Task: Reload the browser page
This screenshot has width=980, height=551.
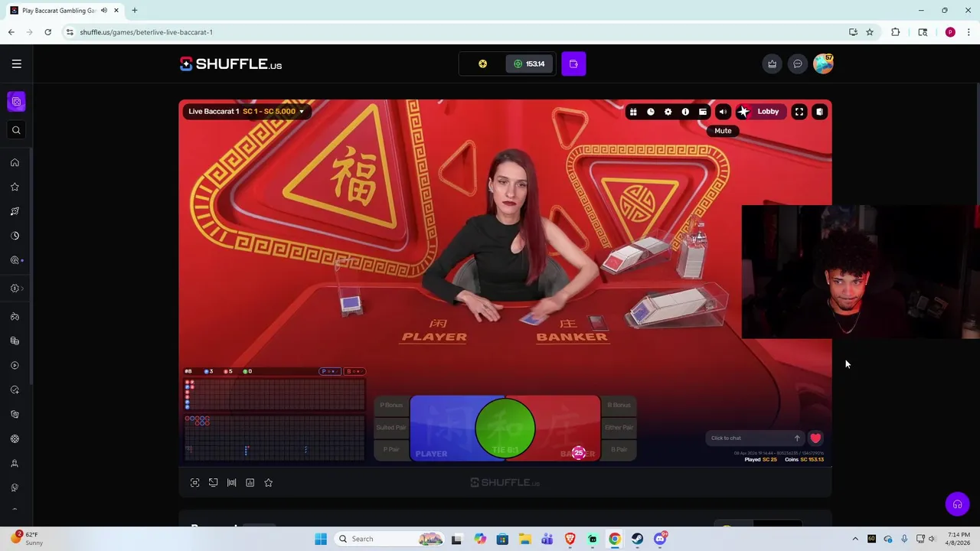Action: coord(47,32)
